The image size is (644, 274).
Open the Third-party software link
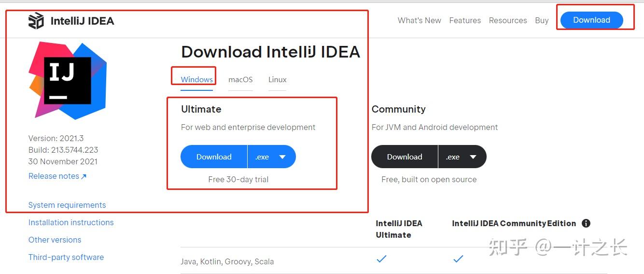66,257
